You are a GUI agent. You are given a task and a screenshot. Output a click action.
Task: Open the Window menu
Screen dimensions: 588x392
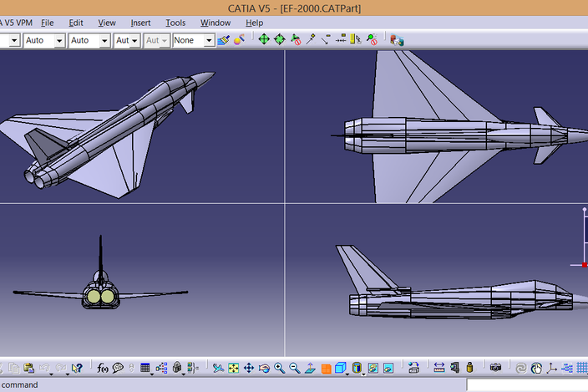[x=215, y=23]
